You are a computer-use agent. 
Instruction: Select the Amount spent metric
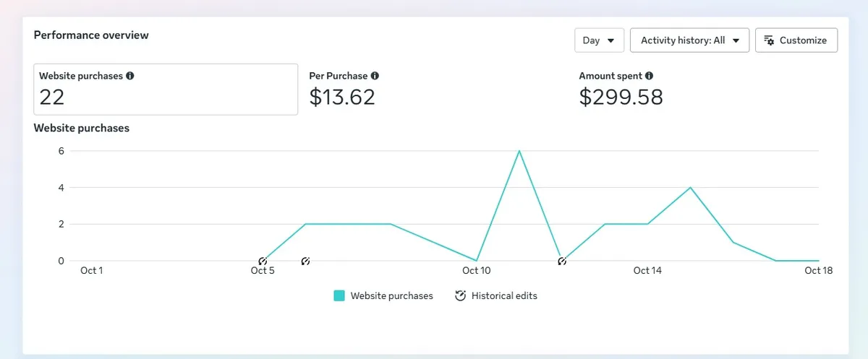pyautogui.click(x=621, y=90)
